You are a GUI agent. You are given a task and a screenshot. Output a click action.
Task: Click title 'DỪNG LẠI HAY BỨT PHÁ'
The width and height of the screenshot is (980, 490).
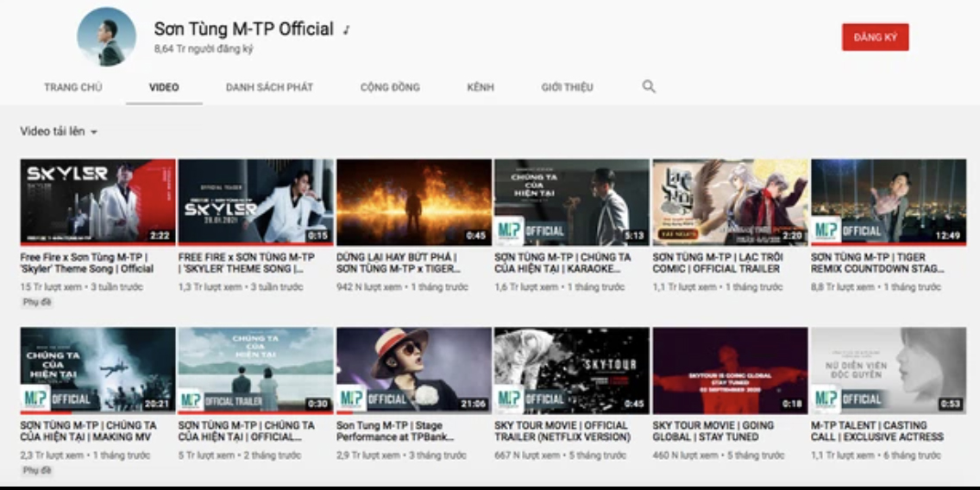tap(399, 263)
